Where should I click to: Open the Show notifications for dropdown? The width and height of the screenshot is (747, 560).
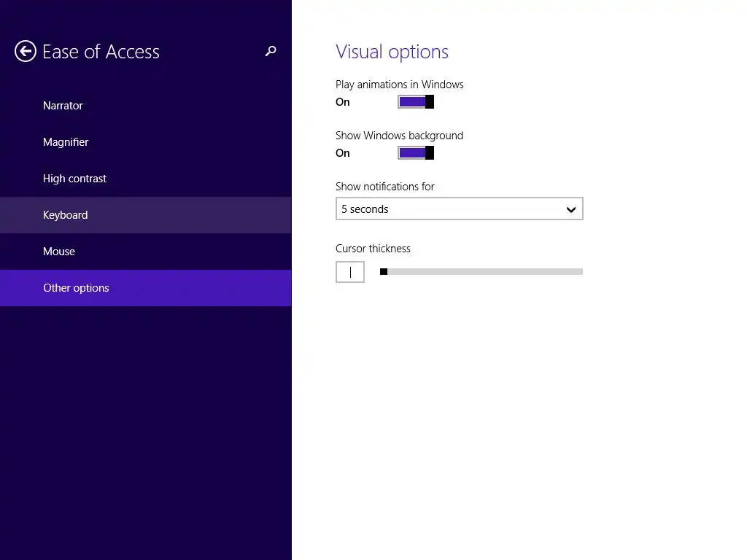point(460,209)
